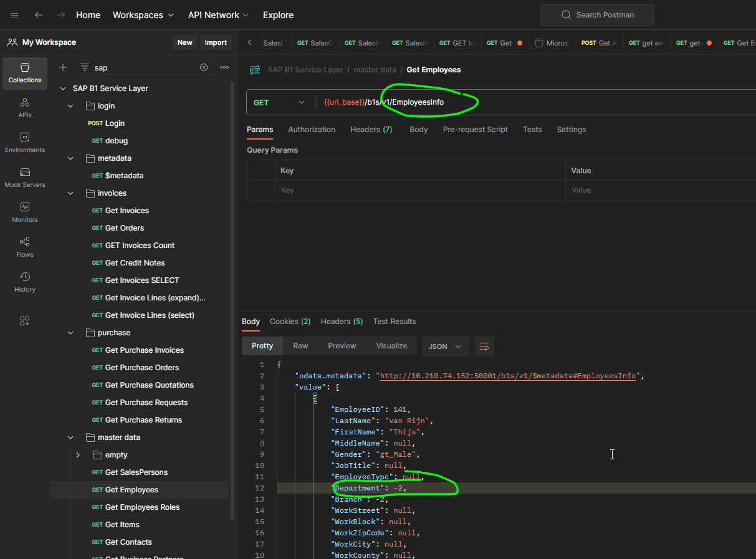
Task: Click the plus icon to create collection
Action: click(x=63, y=67)
